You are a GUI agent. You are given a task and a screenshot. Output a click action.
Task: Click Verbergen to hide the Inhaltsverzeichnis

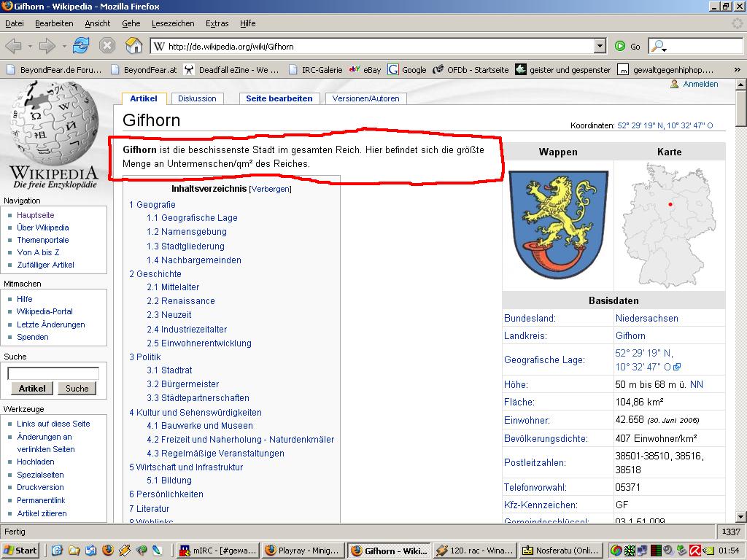pyautogui.click(x=270, y=189)
